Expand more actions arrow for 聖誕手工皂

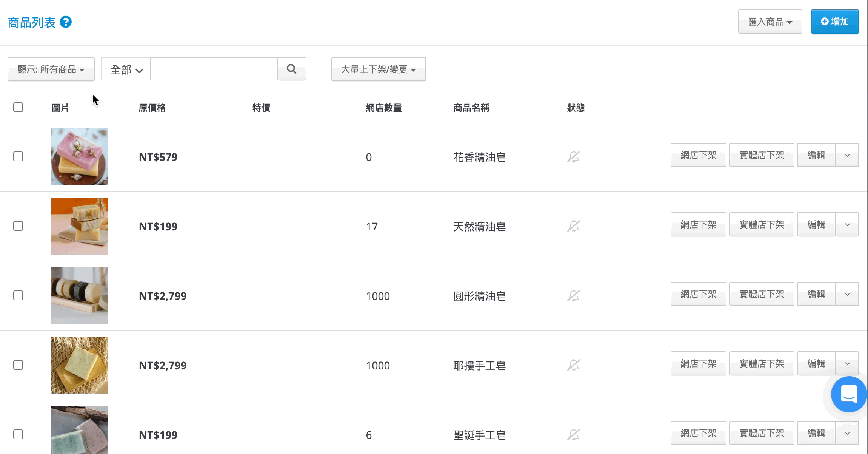(847, 433)
